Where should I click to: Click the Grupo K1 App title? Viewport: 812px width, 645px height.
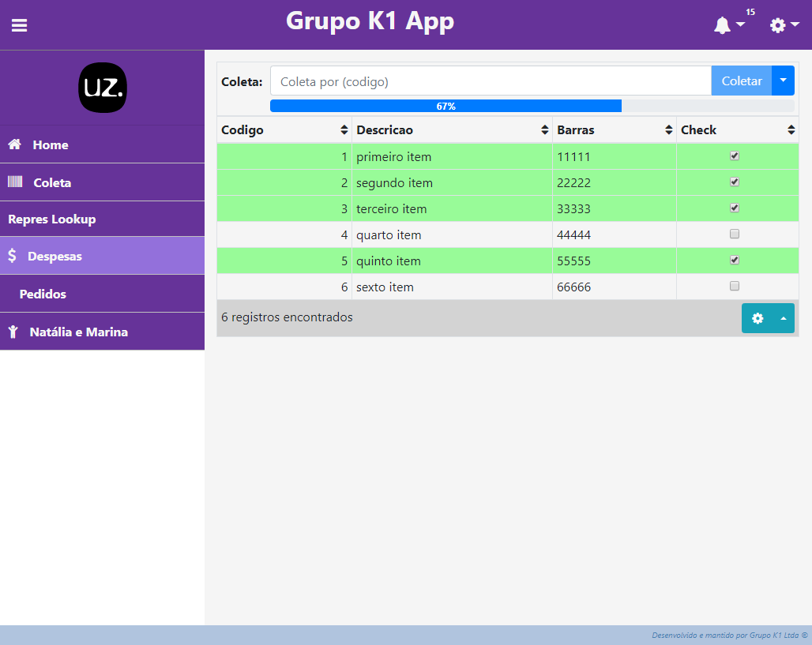click(370, 22)
